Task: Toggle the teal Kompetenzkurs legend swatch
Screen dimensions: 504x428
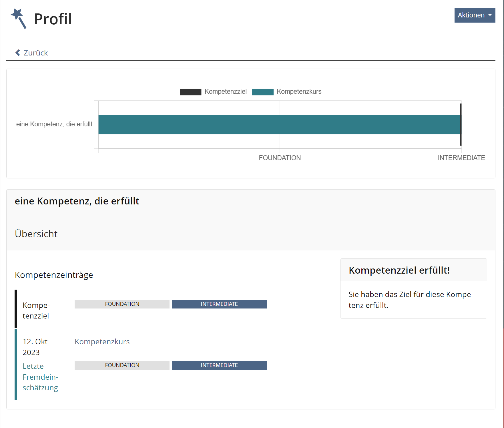Action: point(262,92)
